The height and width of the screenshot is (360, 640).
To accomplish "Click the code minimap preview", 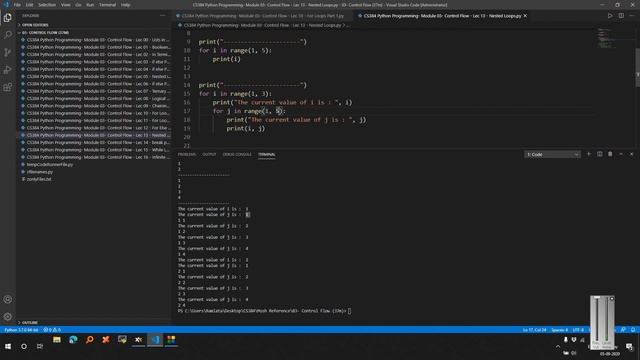I will (607, 39).
